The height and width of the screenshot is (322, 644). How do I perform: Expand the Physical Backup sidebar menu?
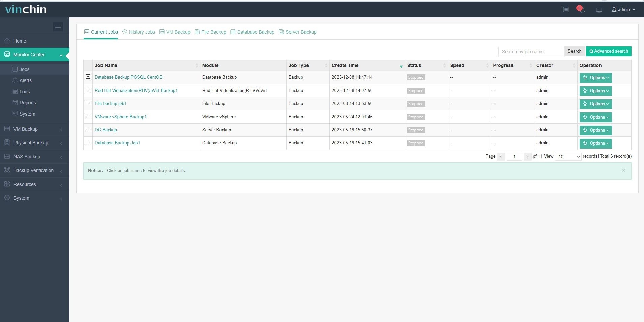pos(35,143)
